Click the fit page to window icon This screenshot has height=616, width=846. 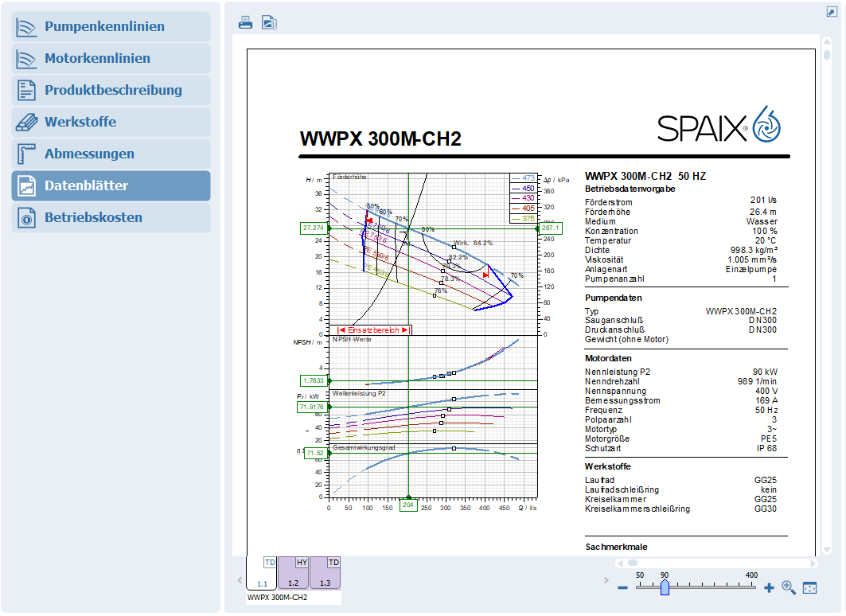810,587
